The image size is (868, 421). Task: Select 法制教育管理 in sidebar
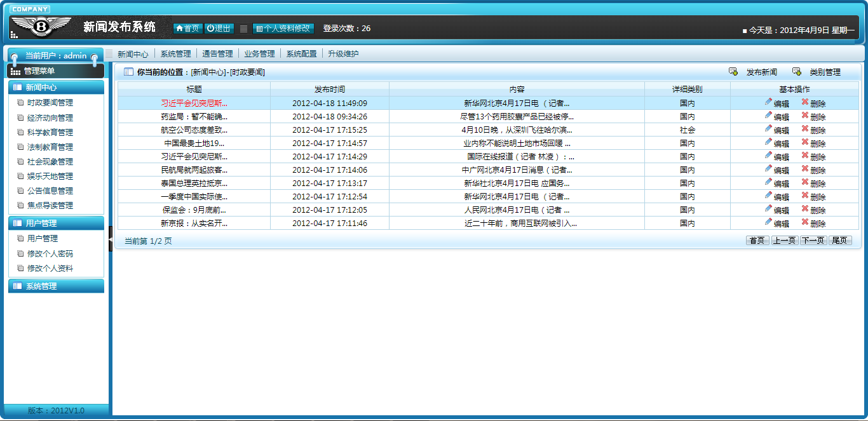pos(50,147)
